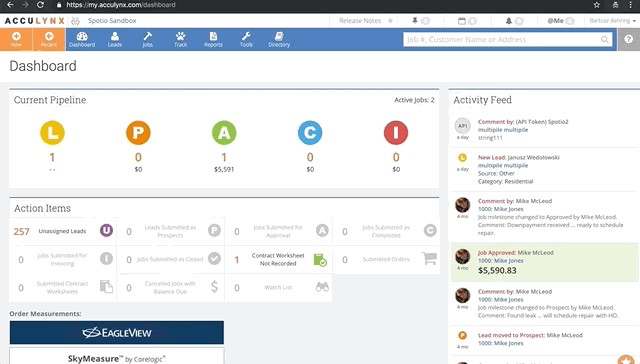Image resolution: width=640 pixels, height=364 pixels.
Task: Bookmark this page with the star icon
Action: (x=597, y=5)
